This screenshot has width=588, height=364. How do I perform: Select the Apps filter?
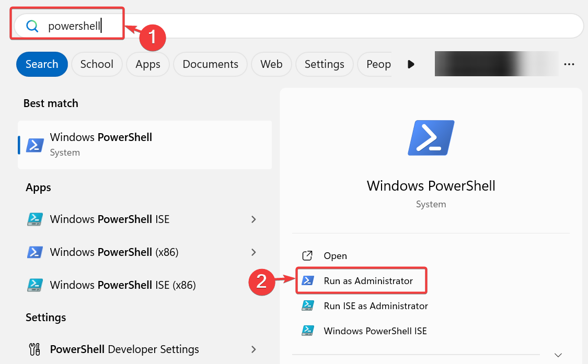(x=147, y=64)
